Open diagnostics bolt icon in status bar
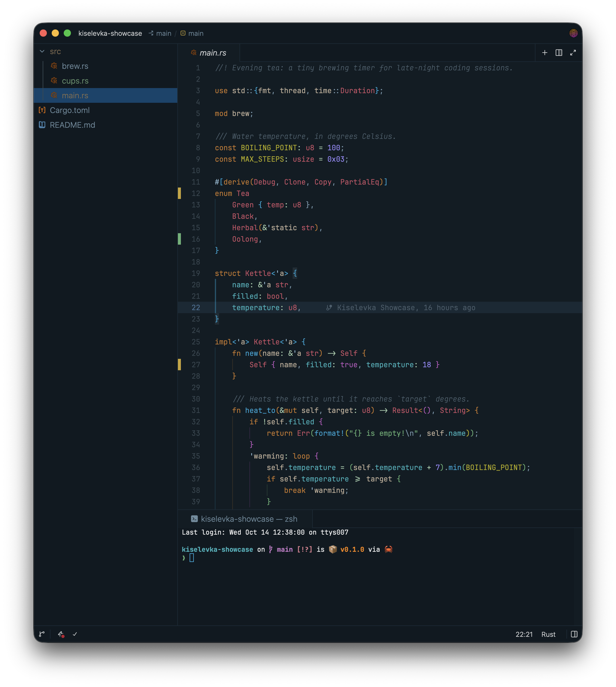616x687 pixels. tap(61, 634)
